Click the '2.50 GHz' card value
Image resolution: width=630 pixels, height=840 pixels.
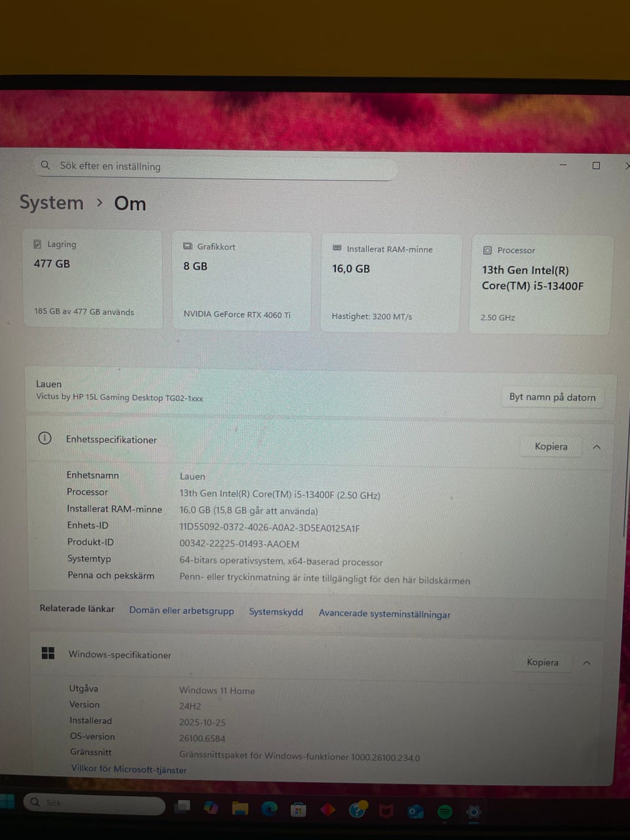tap(497, 318)
